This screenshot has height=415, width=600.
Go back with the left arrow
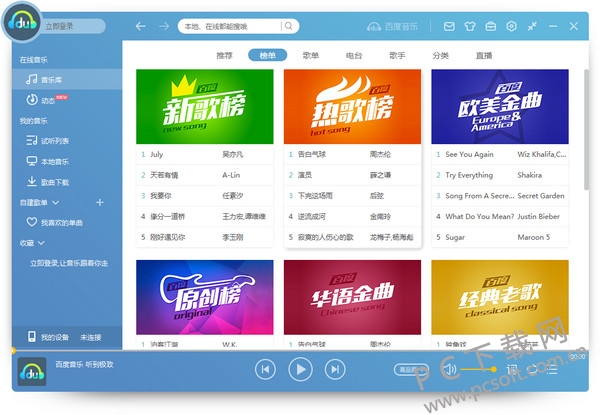[141, 26]
